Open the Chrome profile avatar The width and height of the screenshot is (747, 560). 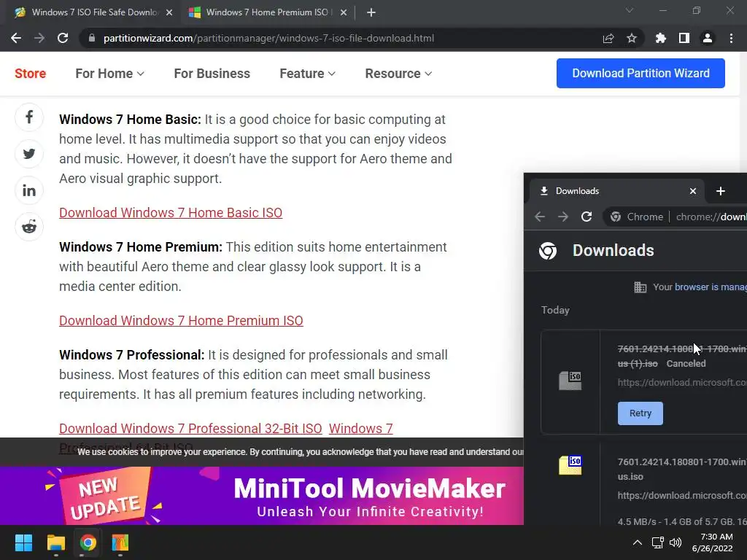(708, 38)
